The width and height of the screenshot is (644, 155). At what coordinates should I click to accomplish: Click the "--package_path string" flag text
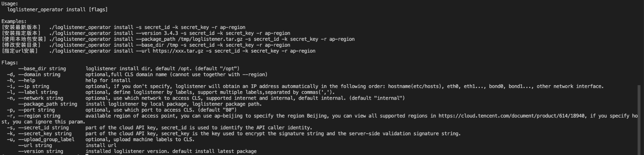[x=48, y=104]
